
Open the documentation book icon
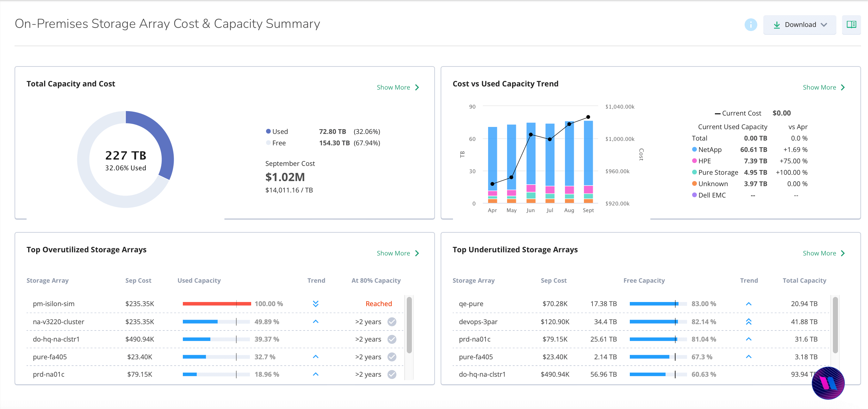tap(851, 25)
